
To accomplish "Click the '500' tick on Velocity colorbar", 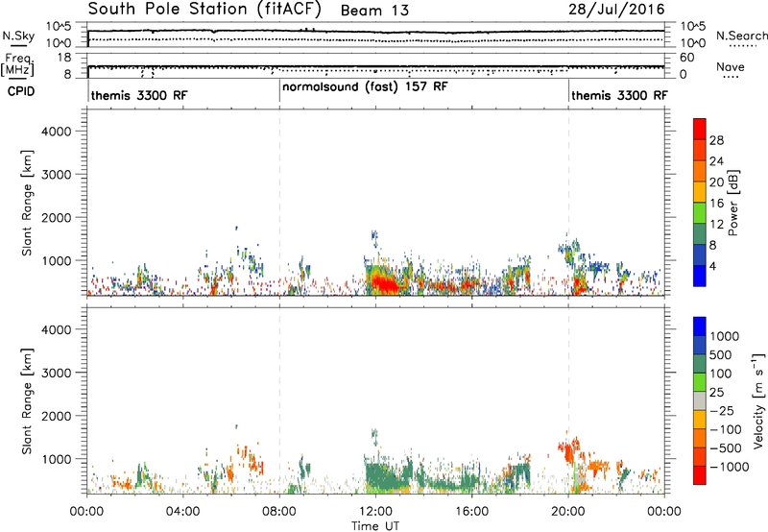I will point(721,355).
